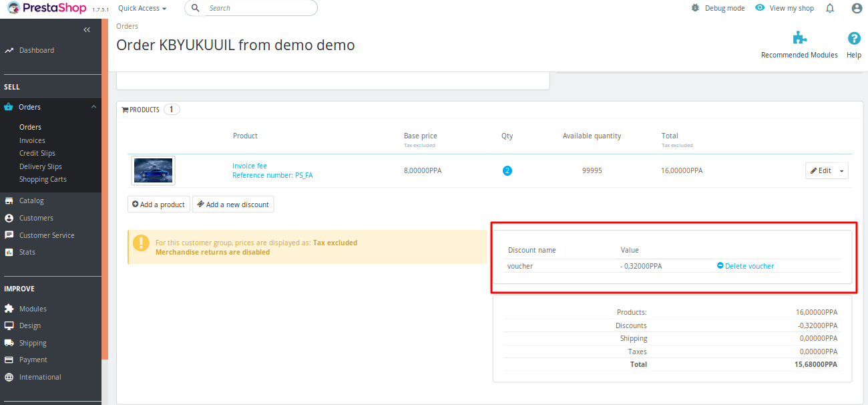
Task: Click the Add a product button
Action: click(x=159, y=204)
